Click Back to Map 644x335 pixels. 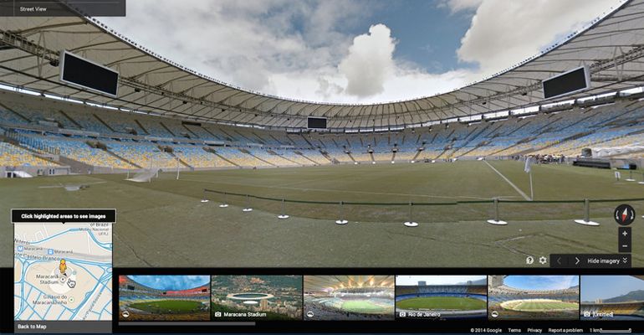click(32, 327)
